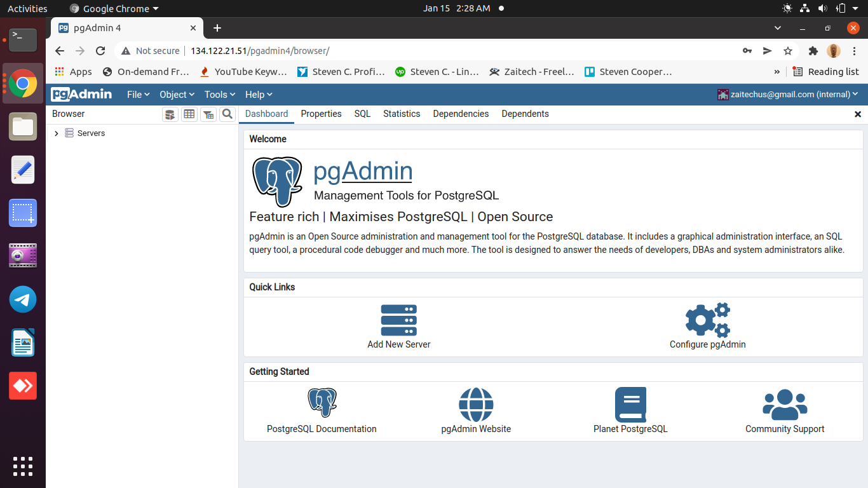Open the File menu dropdown
The height and width of the screenshot is (488, 868).
(138, 95)
